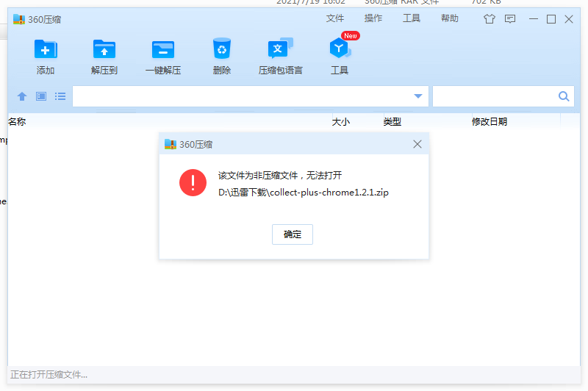The width and height of the screenshot is (588, 391).
Task: Click the 解压到 (Extract to) icon
Action: pyautogui.click(x=104, y=49)
